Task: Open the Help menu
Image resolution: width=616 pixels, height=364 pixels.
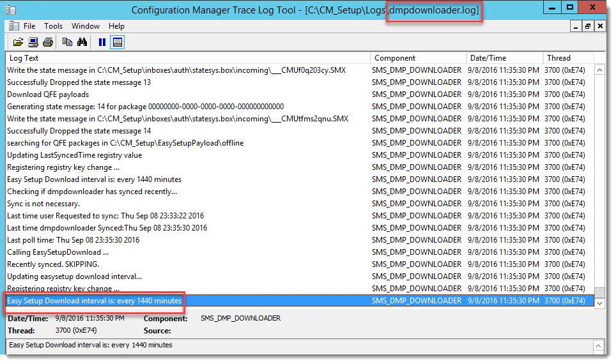Action: pyautogui.click(x=116, y=26)
